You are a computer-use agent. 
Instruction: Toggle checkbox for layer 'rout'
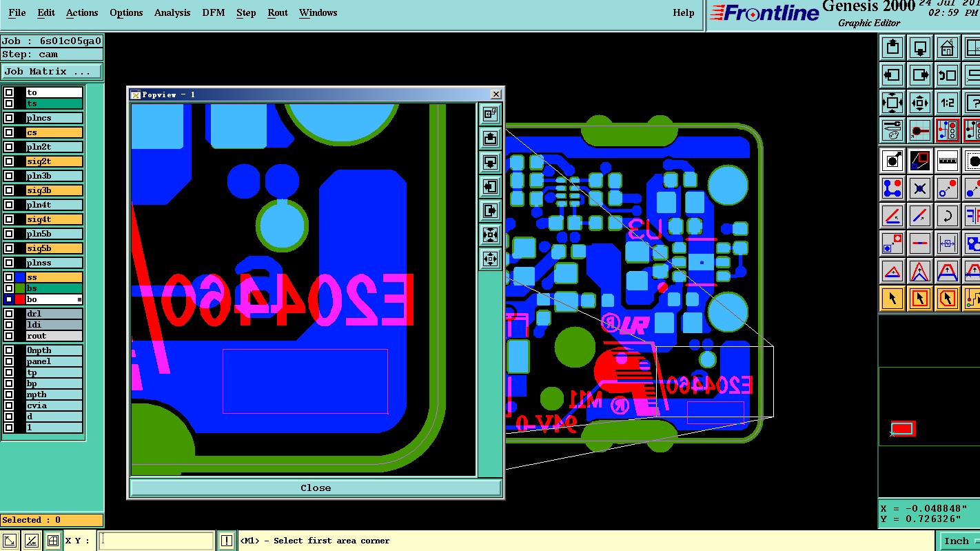point(9,336)
